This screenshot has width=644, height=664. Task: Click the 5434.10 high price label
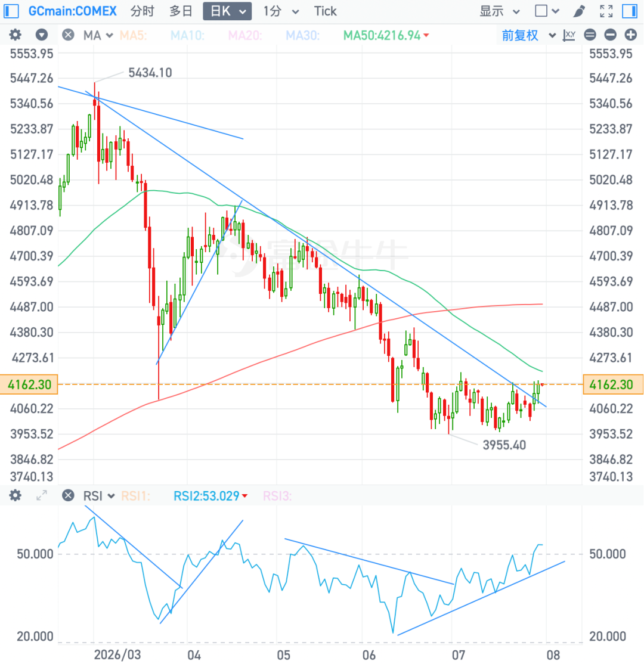[150, 73]
